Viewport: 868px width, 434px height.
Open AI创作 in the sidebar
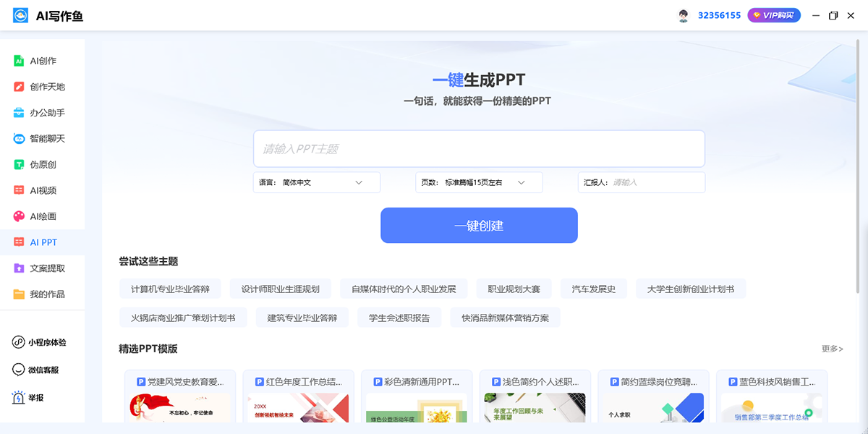[x=42, y=61]
